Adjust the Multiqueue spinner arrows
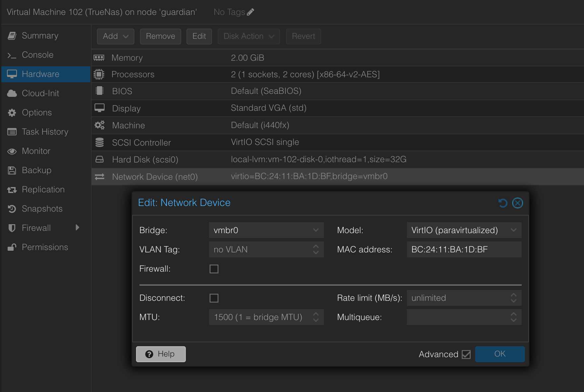 point(514,317)
